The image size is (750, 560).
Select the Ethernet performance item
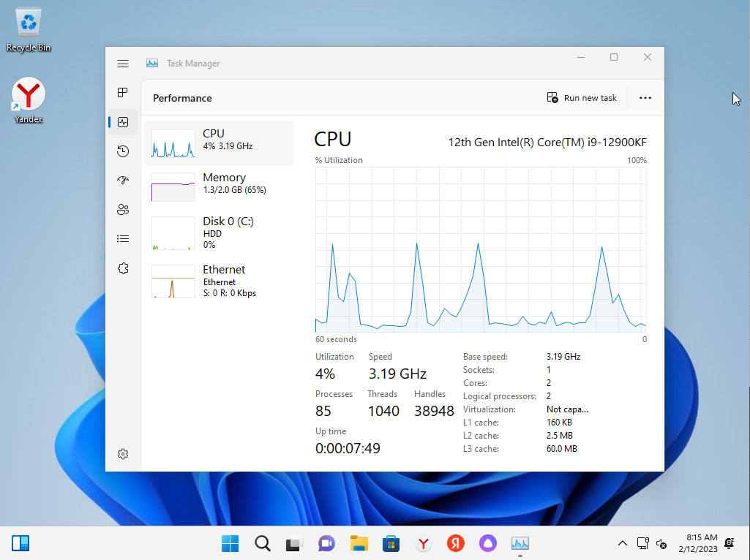(x=219, y=281)
